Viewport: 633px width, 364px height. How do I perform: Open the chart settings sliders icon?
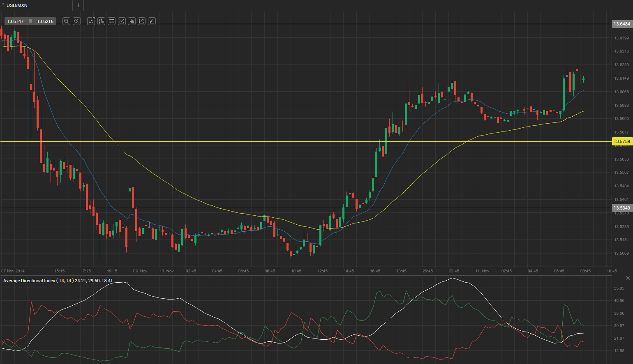tap(111, 21)
